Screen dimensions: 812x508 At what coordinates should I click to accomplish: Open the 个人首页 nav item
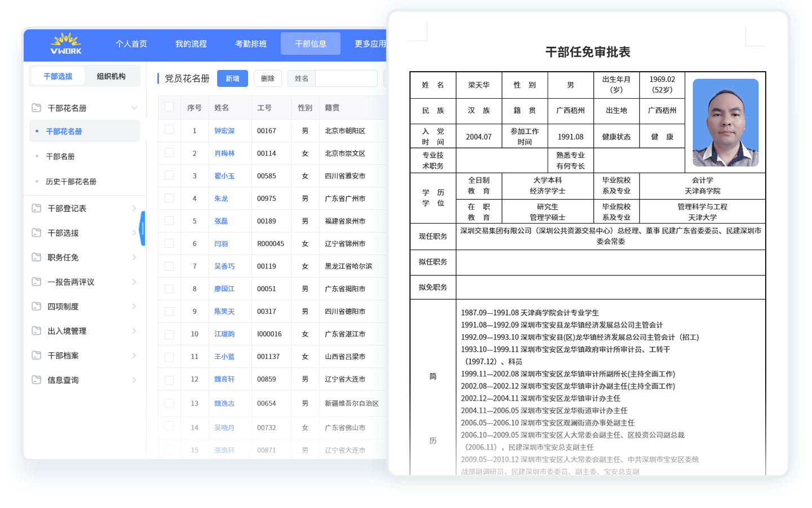(x=131, y=43)
